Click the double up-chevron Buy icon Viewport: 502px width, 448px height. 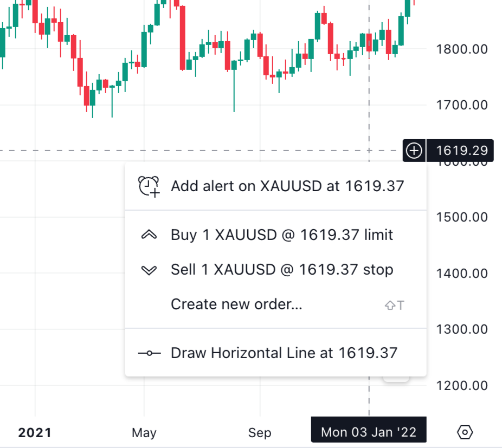tap(149, 235)
